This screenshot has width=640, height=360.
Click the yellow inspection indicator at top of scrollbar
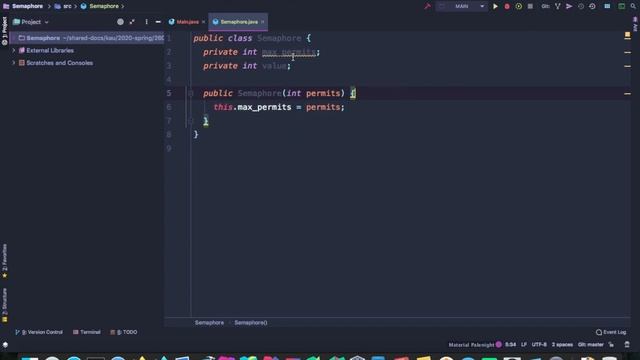(627, 36)
